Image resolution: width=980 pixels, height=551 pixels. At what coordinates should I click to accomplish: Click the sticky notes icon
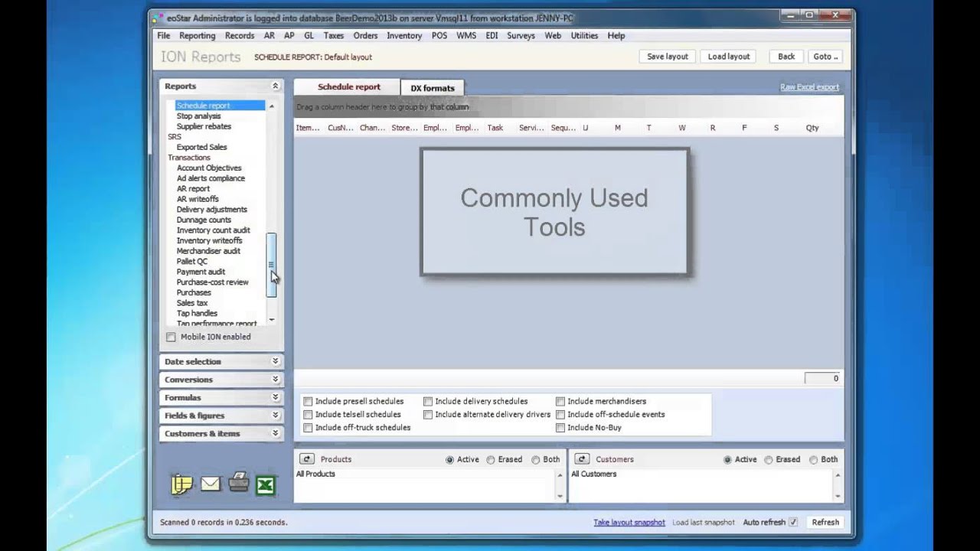pyautogui.click(x=181, y=484)
